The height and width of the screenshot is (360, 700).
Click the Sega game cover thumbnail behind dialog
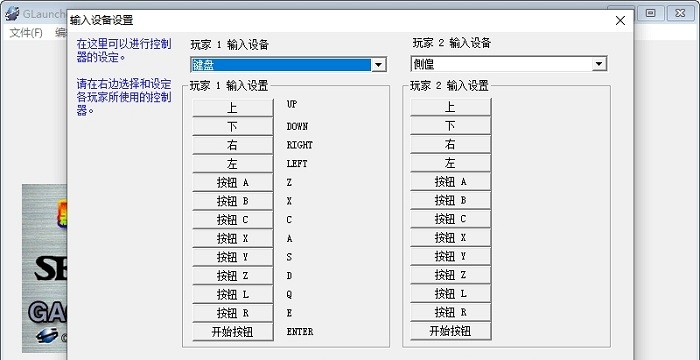click(45, 268)
